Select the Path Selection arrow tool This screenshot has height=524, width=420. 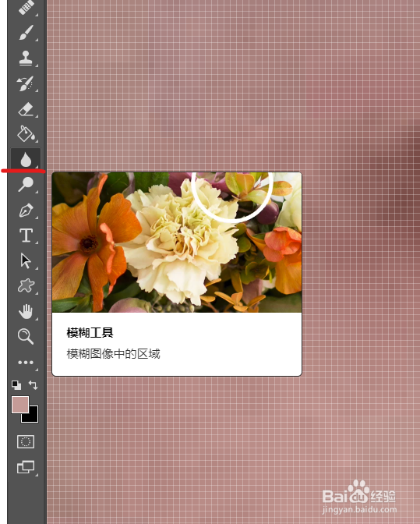[x=26, y=261]
